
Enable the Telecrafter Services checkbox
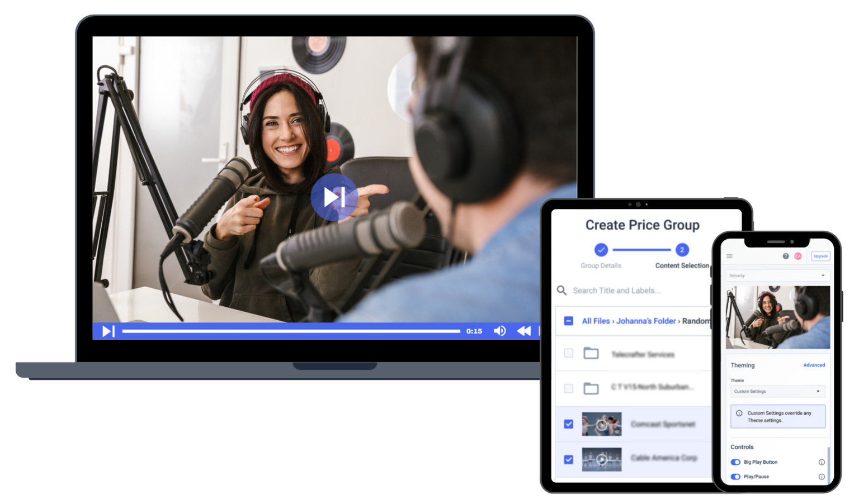click(x=569, y=353)
